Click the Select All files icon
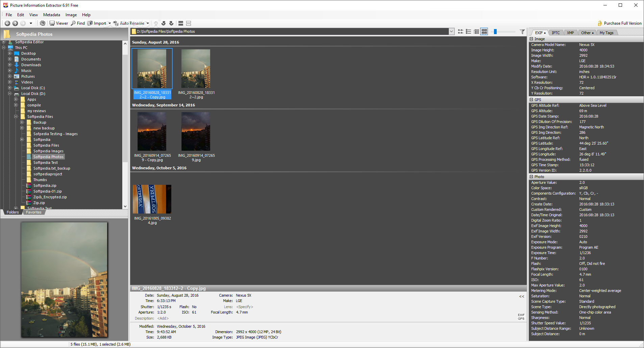Viewport: 644px width, 348px height. (181, 23)
